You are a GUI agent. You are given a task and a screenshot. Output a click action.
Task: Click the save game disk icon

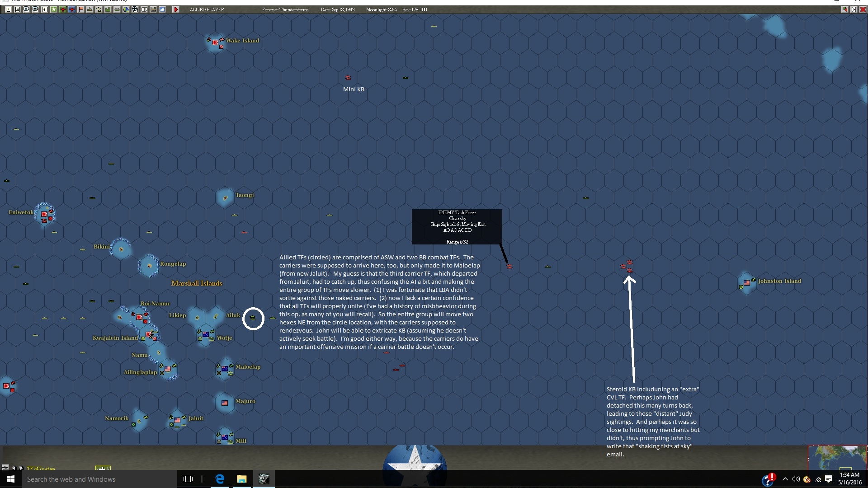tap(8, 9)
